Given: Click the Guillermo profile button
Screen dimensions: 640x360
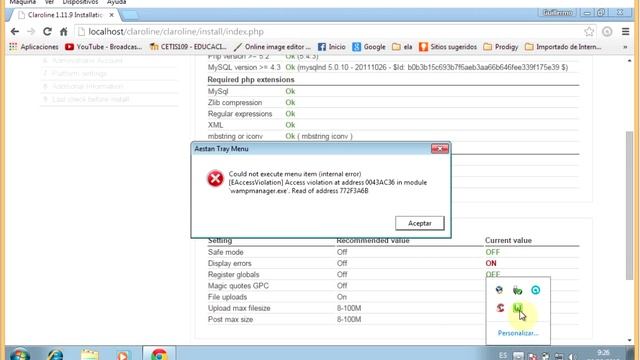Looking at the screenshot, I should point(558,13).
